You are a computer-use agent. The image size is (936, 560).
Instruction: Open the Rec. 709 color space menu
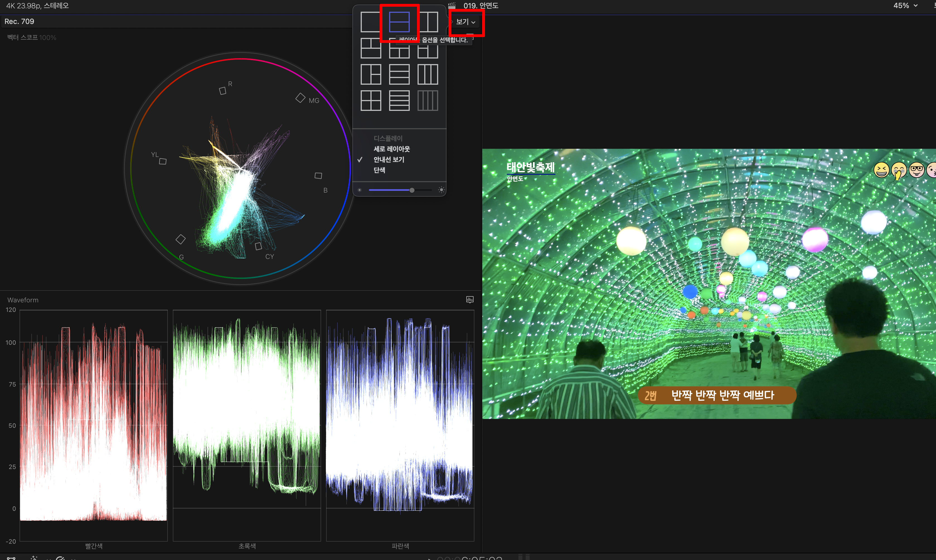[x=19, y=21]
